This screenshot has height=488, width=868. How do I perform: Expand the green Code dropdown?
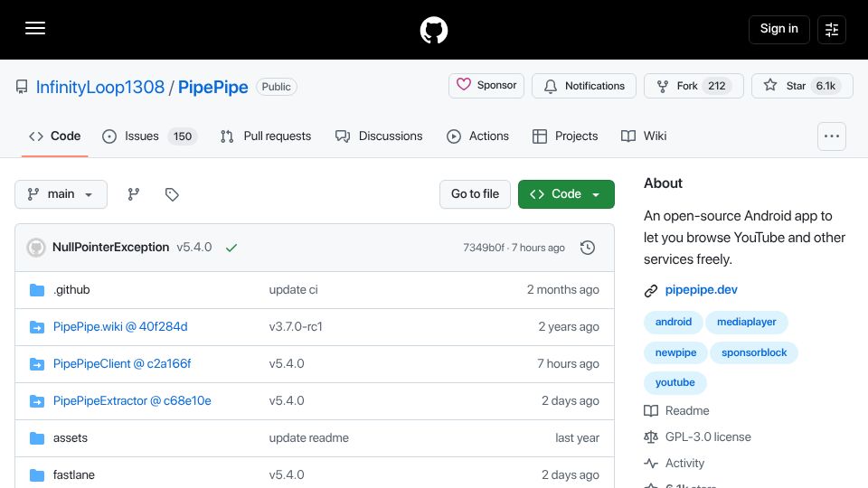point(566,194)
